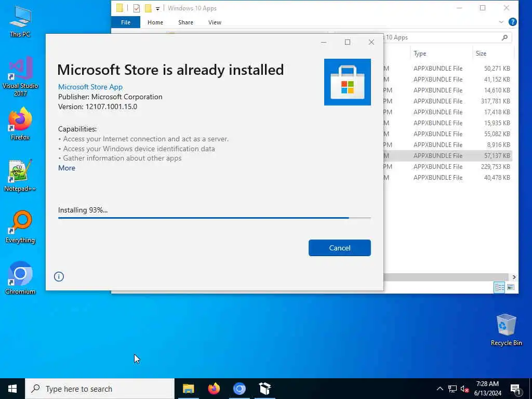
Task: Click Properties checkmark icon in Explorer title bar
Action: pos(137,8)
